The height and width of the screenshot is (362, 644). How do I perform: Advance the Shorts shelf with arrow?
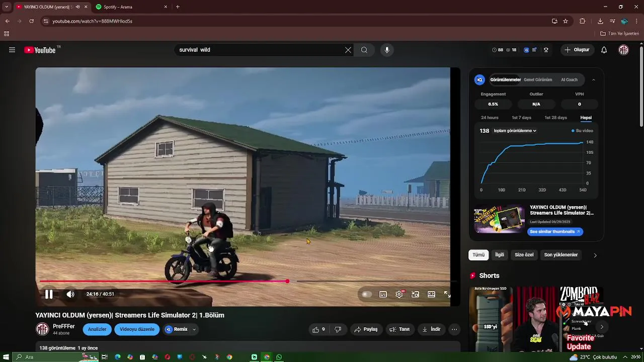coord(602,327)
